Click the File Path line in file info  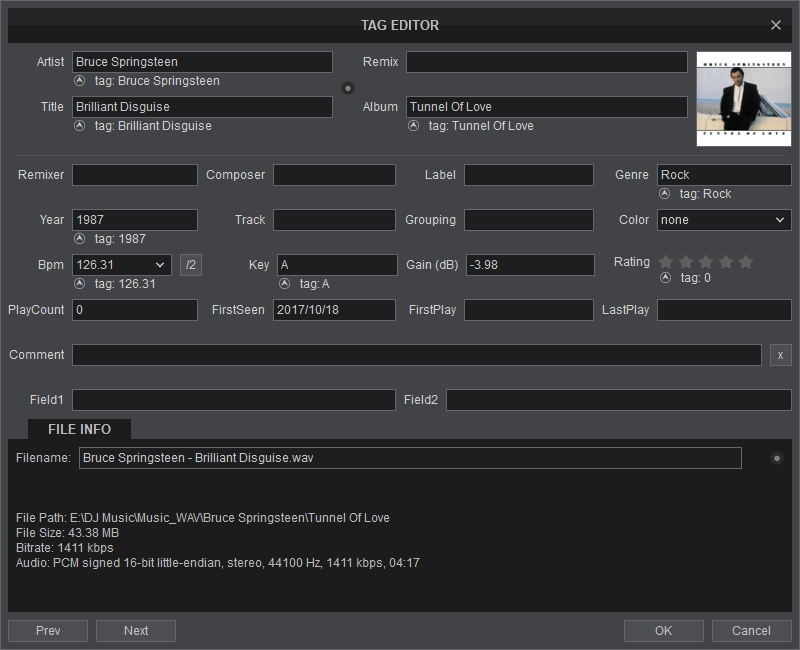(203, 518)
